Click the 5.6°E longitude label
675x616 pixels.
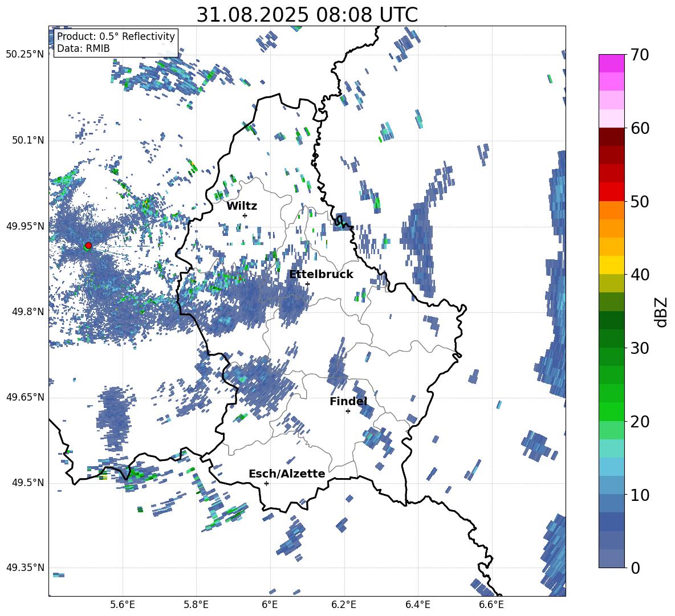click(123, 605)
